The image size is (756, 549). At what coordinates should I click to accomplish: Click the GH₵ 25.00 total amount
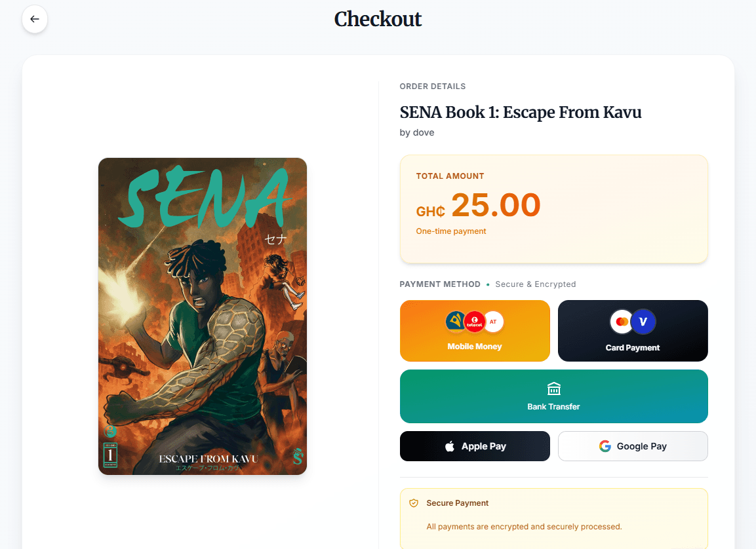pyautogui.click(x=479, y=206)
